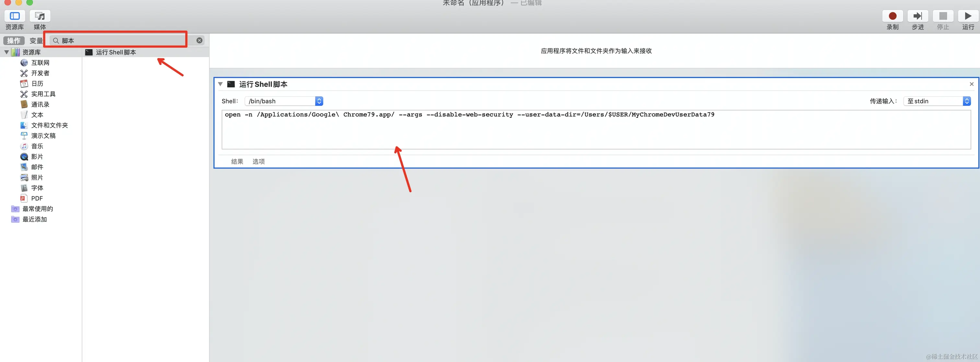Switch to the Variables (变量) tab
This screenshot has height=362, width=980.
point(36,41)
